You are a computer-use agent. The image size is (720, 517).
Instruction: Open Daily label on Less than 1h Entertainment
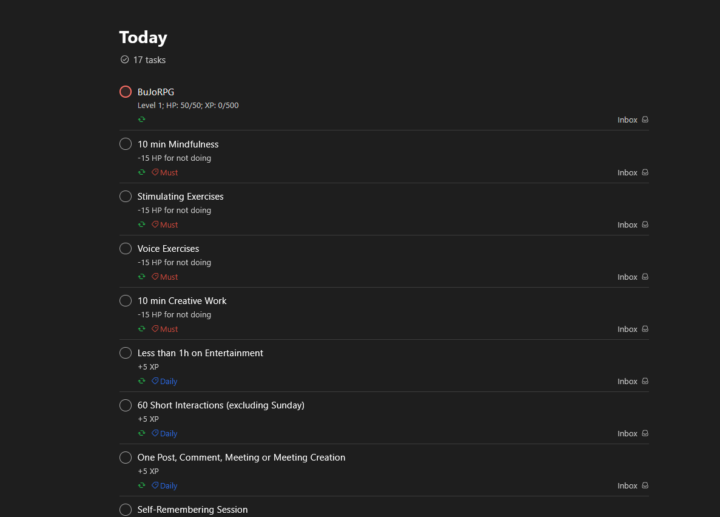click(x=164, y=382)
